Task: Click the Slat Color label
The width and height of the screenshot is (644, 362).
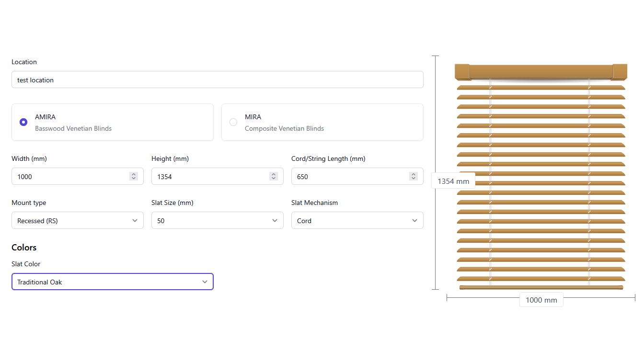Action: coord(26,264)
